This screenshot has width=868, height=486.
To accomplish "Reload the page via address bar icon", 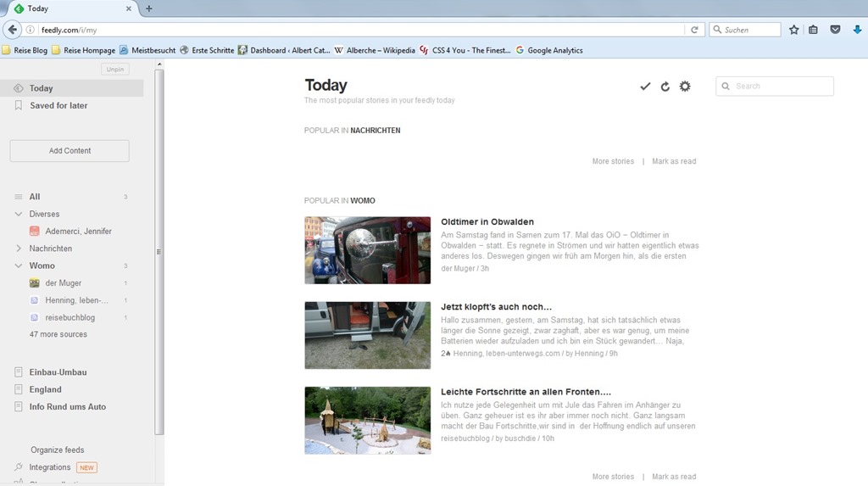I will [694, 30].
